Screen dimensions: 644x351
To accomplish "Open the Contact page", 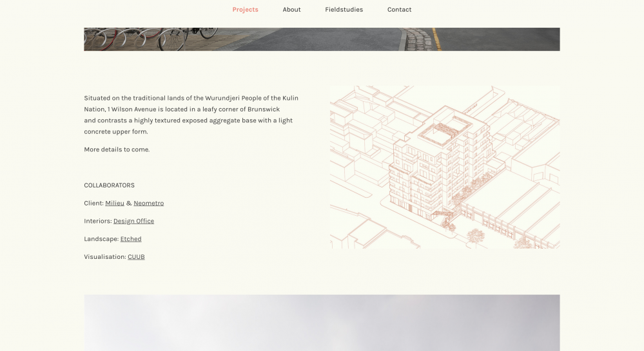I will [x=399, y=10].
